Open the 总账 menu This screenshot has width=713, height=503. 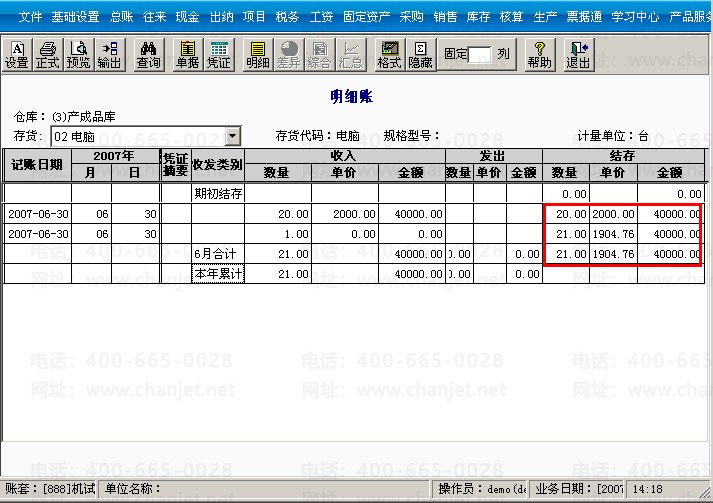point(121,17)
